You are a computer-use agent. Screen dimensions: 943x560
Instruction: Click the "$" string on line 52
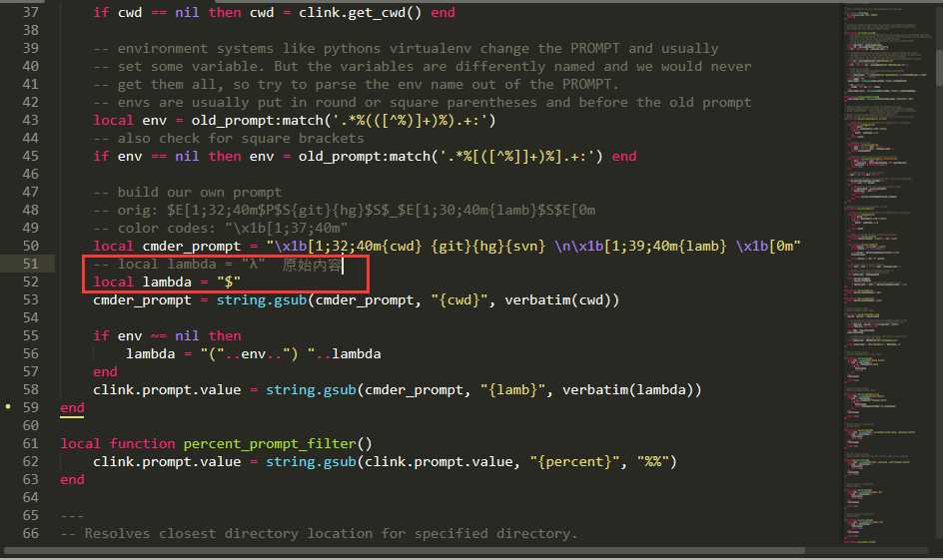pyautogui.click(x=229, y=281)
